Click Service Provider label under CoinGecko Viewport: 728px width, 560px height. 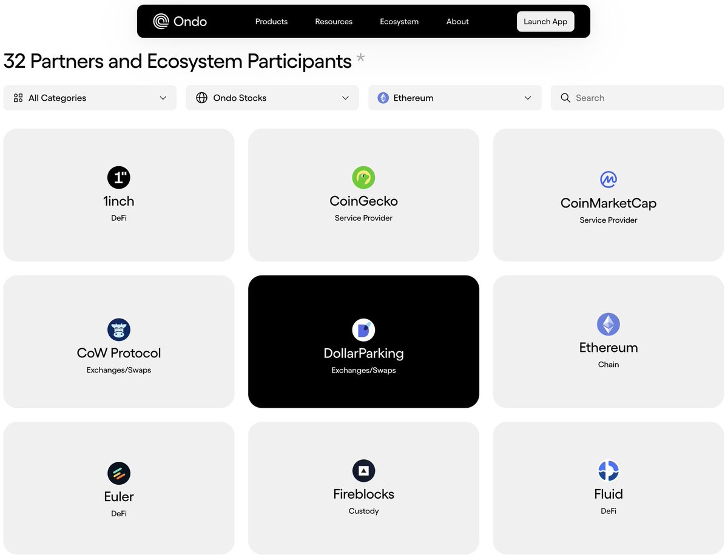coord(363,218)
